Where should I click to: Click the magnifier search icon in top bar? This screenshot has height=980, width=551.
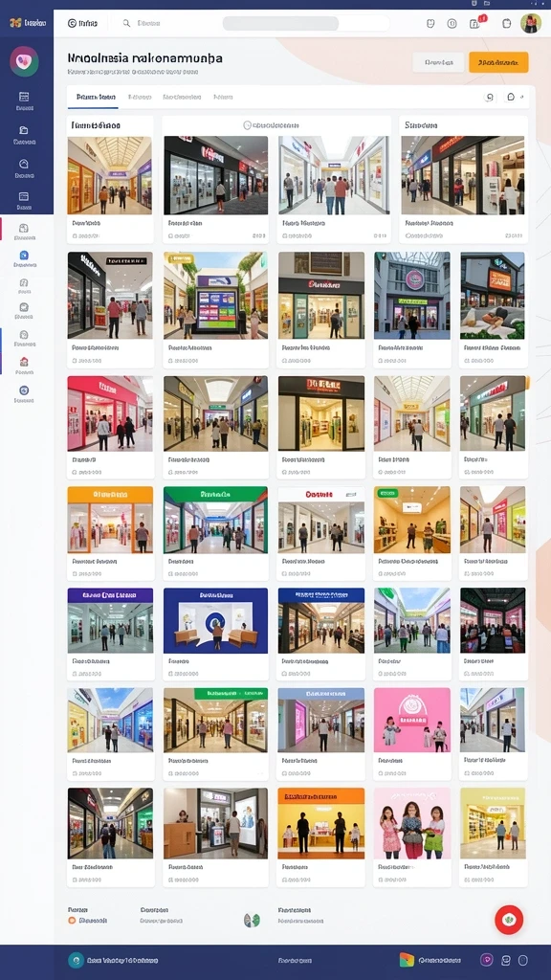point(126,23)
